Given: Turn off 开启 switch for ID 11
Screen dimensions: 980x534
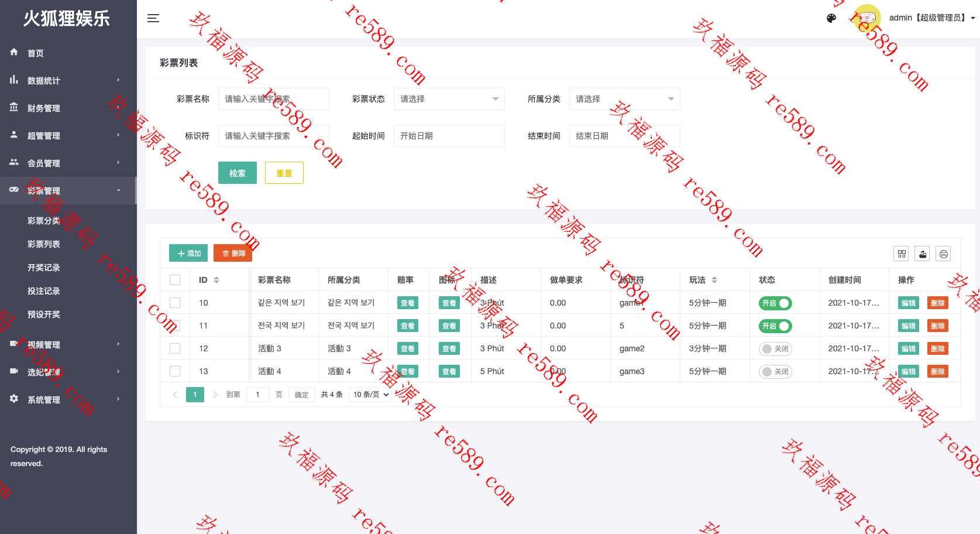Looking at the screenshot, I should click(775, 326).
